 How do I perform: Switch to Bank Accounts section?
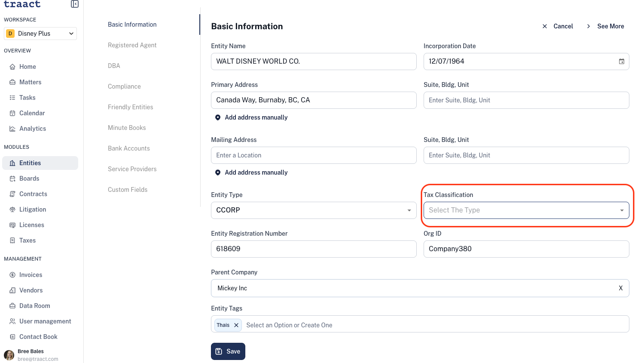pyautogui.click(x=129, y=148)
